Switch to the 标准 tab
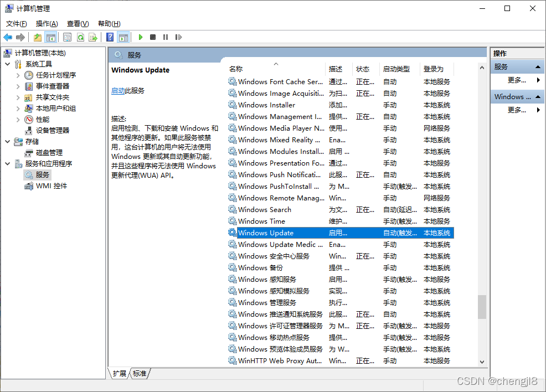 tap(140, 374)
